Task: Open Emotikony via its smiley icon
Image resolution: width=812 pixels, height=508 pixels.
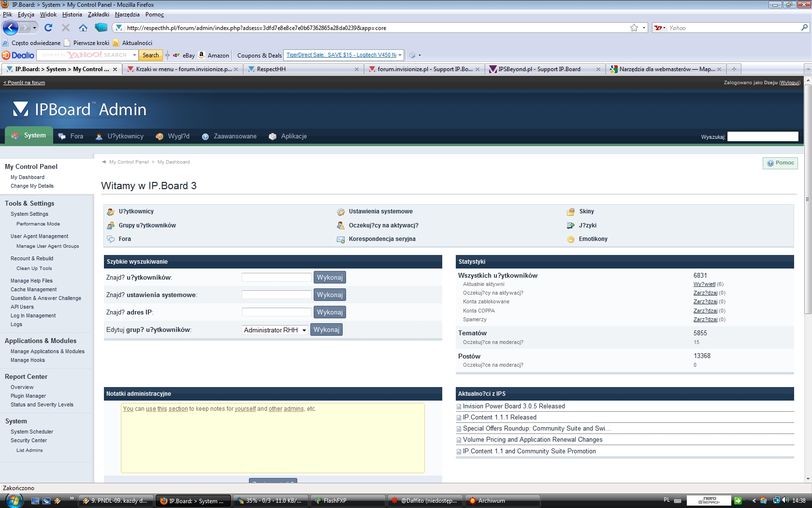Action: 571,239
